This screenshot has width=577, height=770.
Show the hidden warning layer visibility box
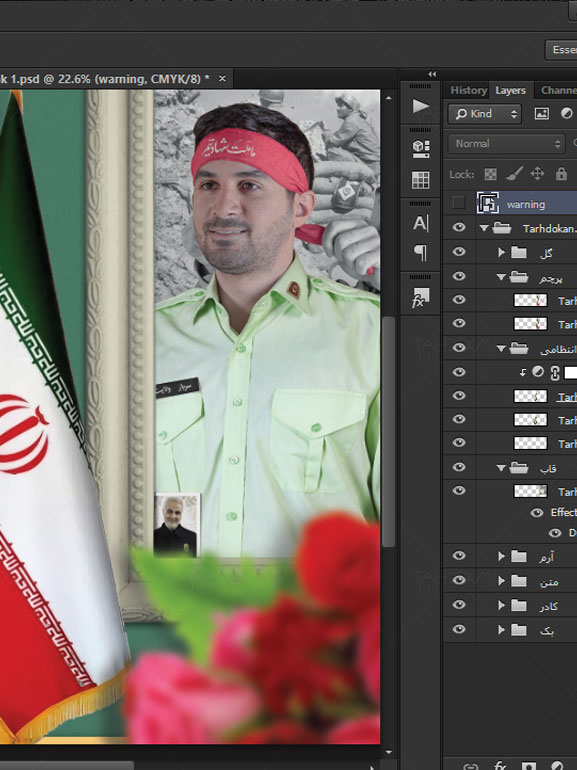(x=459, y=202)
